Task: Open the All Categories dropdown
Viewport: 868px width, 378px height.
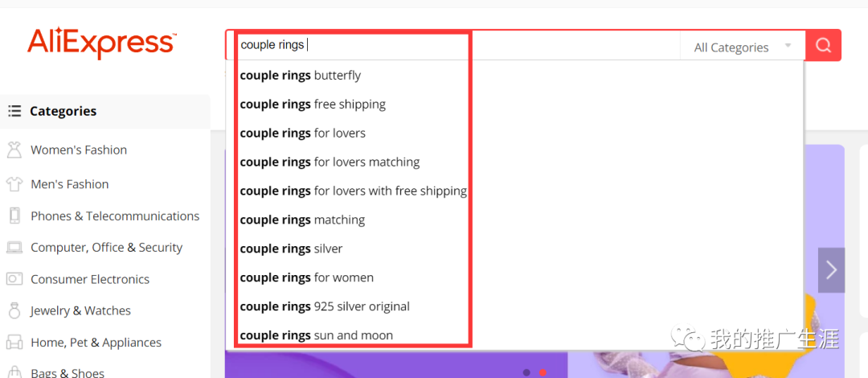Action: pos(742,47)
